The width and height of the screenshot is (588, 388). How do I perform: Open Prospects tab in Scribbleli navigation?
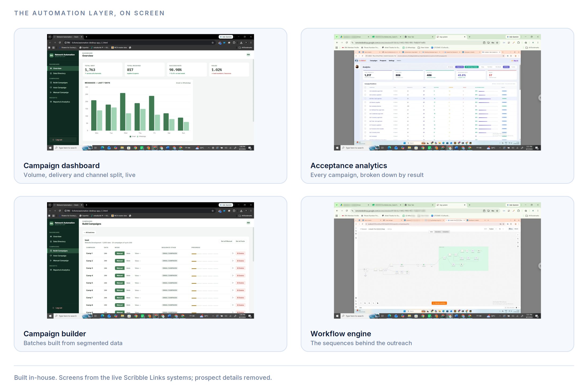(x=383, y=61)
